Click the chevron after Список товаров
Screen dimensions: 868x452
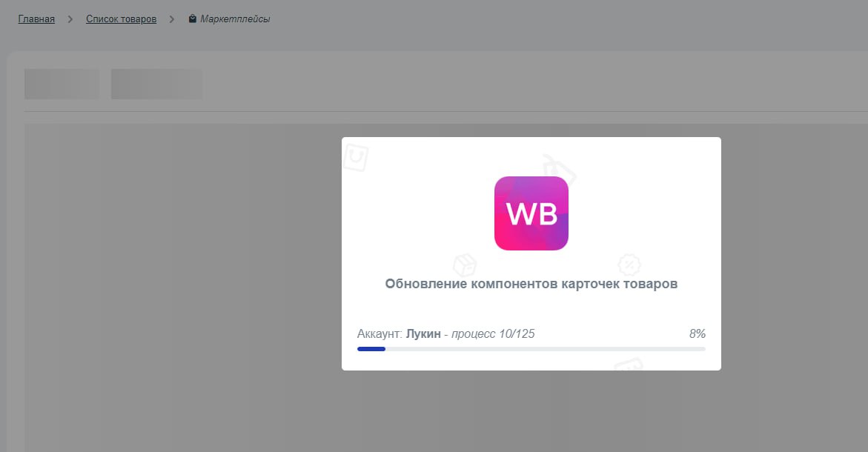coord(172,19)
